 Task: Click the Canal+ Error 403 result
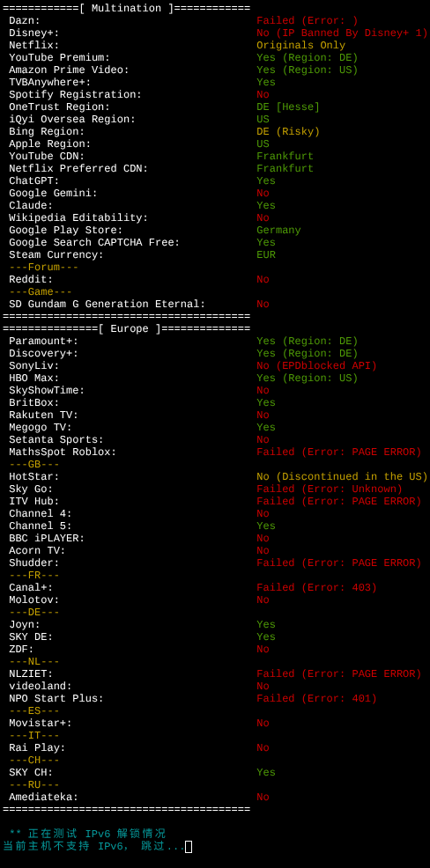(316, 588)
